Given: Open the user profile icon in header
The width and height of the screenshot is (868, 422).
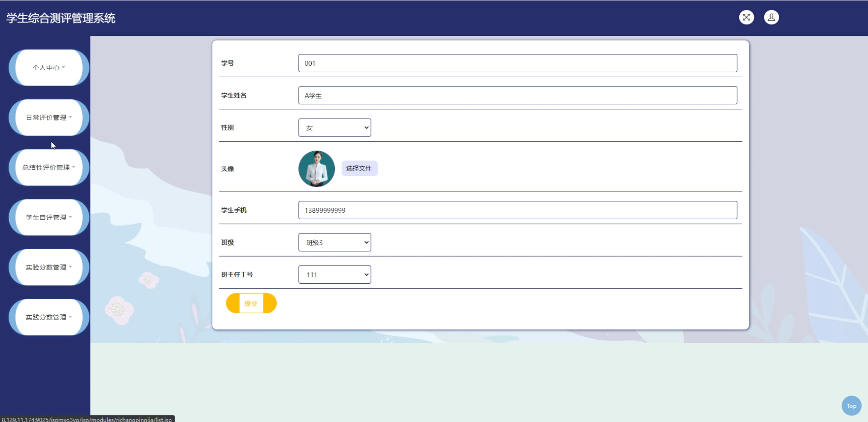Looking at the screenshot, I should click(771, 17).
